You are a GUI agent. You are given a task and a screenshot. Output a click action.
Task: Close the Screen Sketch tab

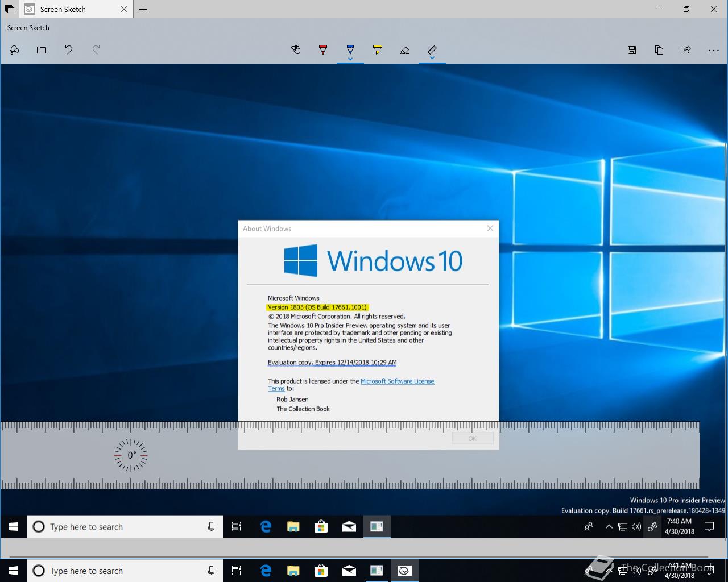coord(125,9)
